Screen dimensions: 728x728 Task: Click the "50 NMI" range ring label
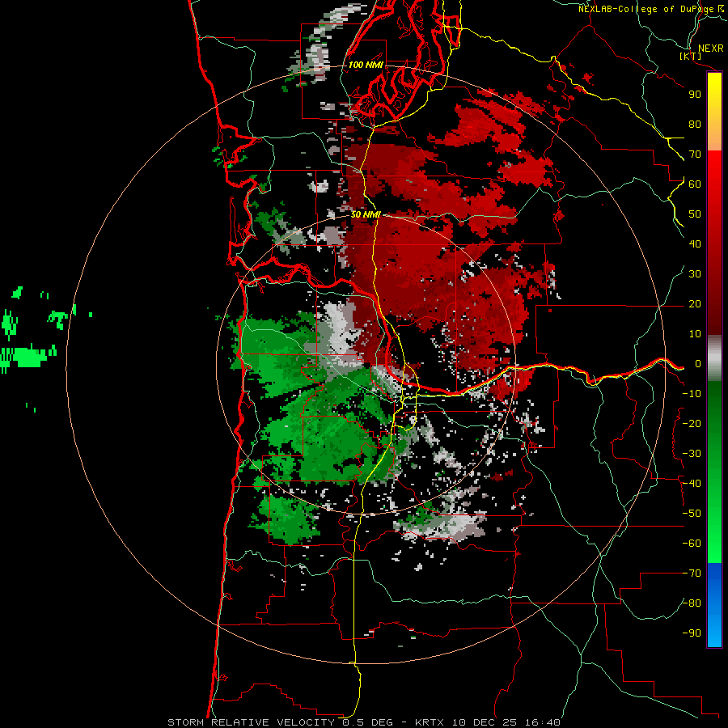[x=366, y=214]
